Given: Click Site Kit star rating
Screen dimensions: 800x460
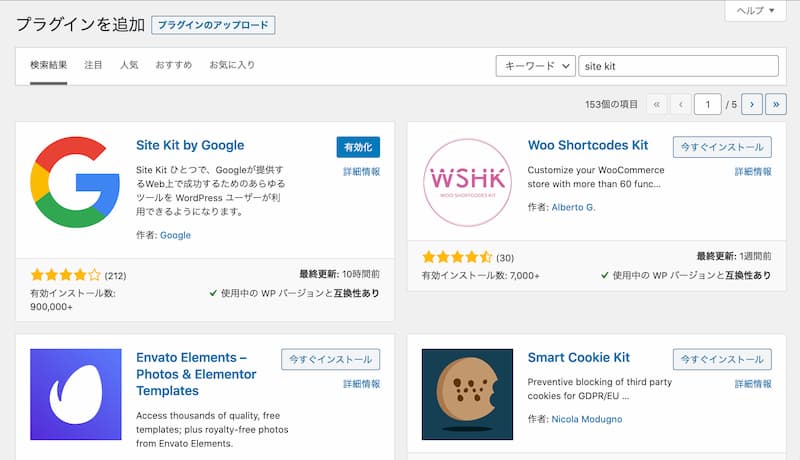Looking at the screenshot, I should [66, 275].
